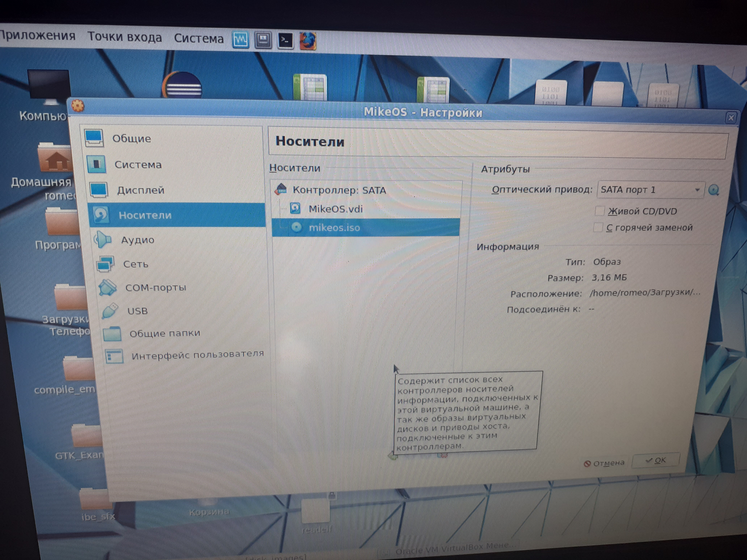Open the Система menu in the top panel
This screenshot has height=560, width=747.
[199, 39]
